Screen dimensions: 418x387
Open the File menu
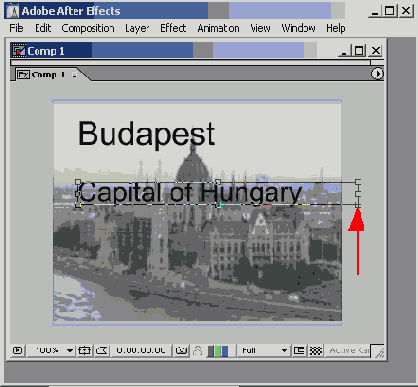[16, 28]
